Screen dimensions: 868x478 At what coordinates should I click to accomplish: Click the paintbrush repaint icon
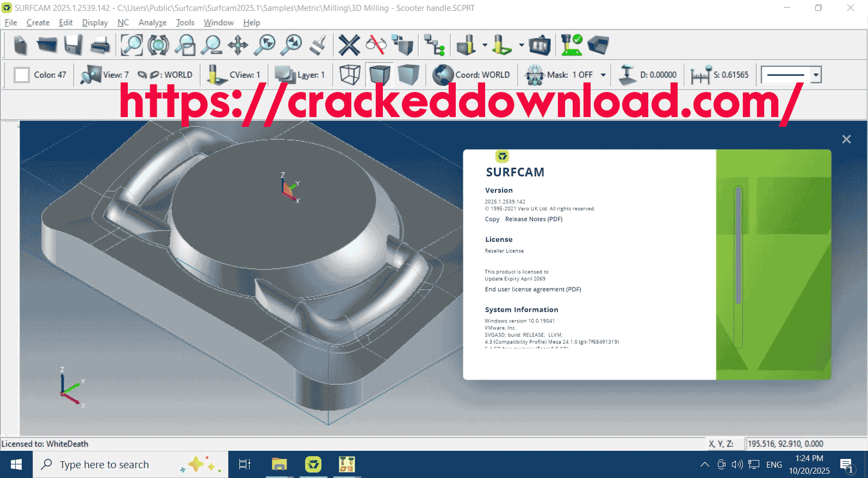[x=318, y=45]
